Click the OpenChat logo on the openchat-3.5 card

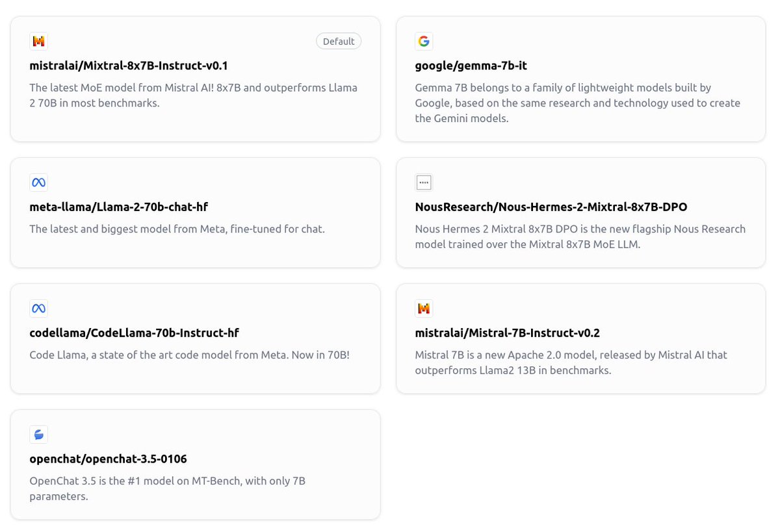39,435
